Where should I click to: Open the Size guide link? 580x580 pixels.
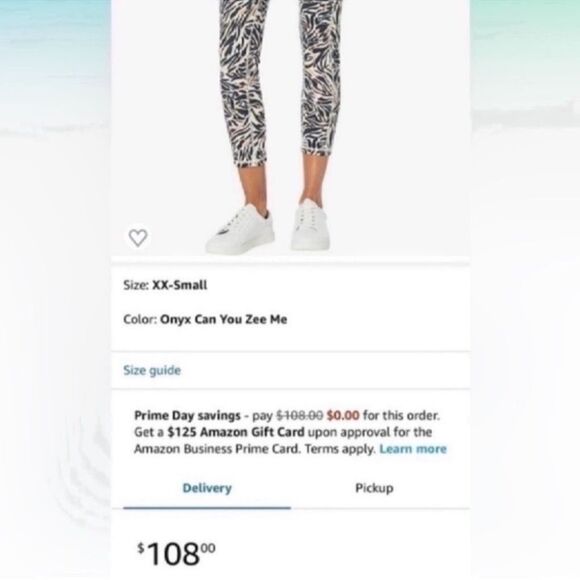(x=152, y=370)
